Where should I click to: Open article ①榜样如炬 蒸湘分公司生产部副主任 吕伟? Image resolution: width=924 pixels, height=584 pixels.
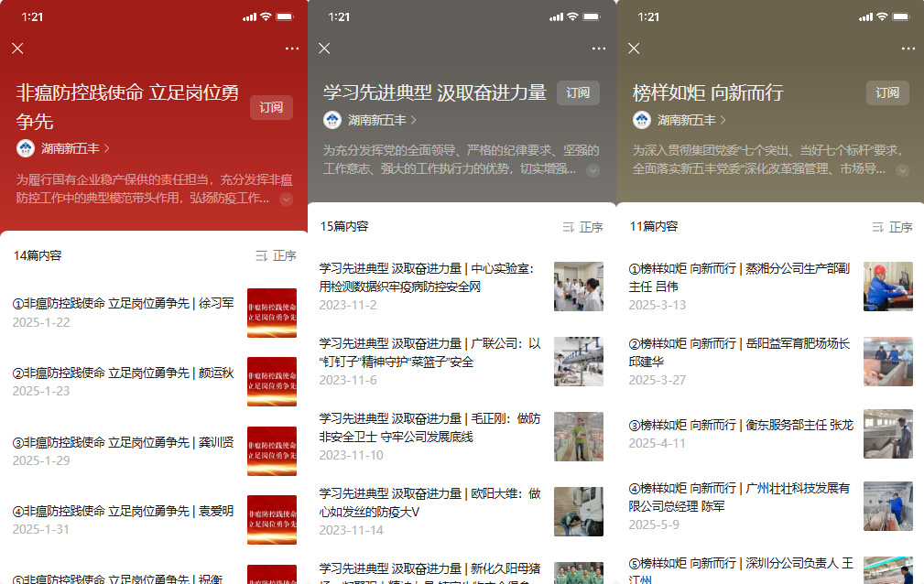(740, 277)
